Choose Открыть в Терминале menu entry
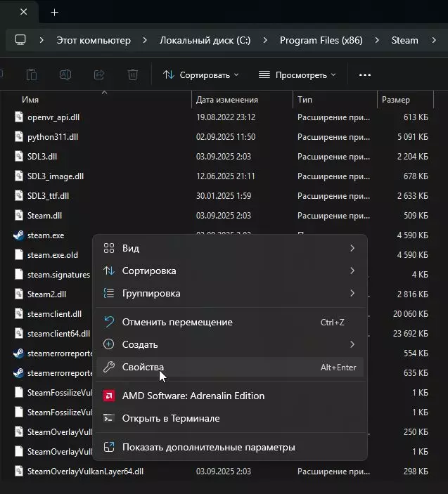Screen dimensions: 448x494 [171, 418]
